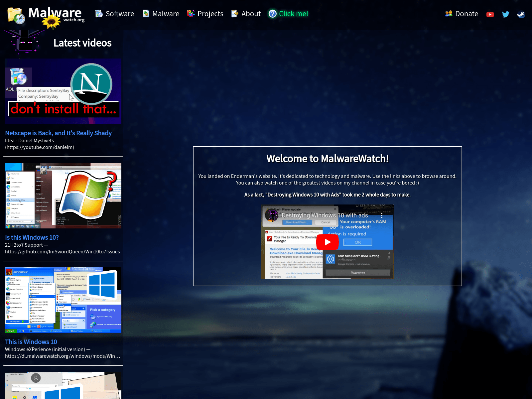Click the About document icon
Viewport: 532px width, 399px height.
coord(235,14)
